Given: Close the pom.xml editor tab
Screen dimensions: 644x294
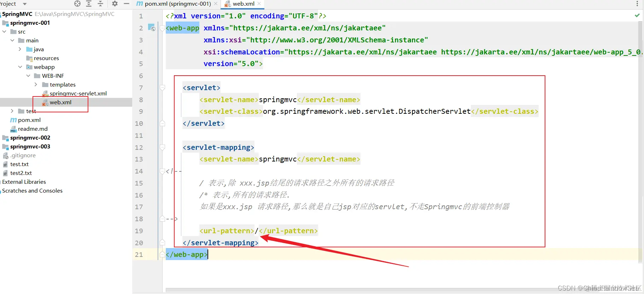Looking at the screenshot, I should click(216, 4).
